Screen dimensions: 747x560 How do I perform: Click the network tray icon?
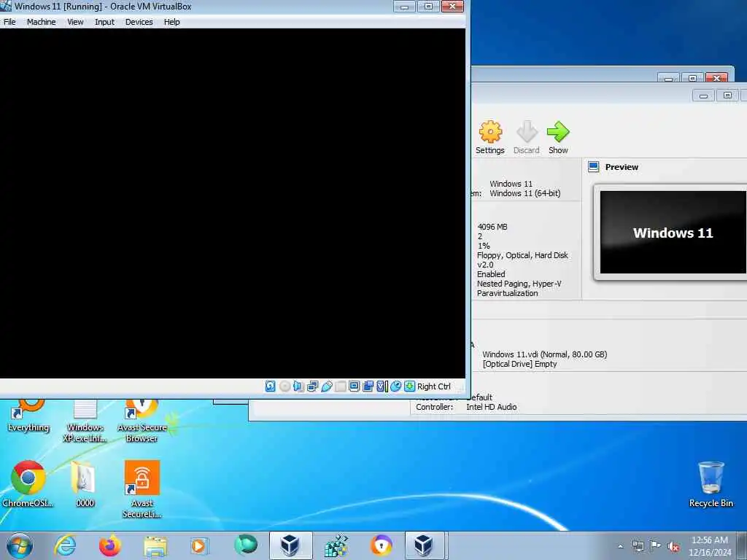[638, 546]
